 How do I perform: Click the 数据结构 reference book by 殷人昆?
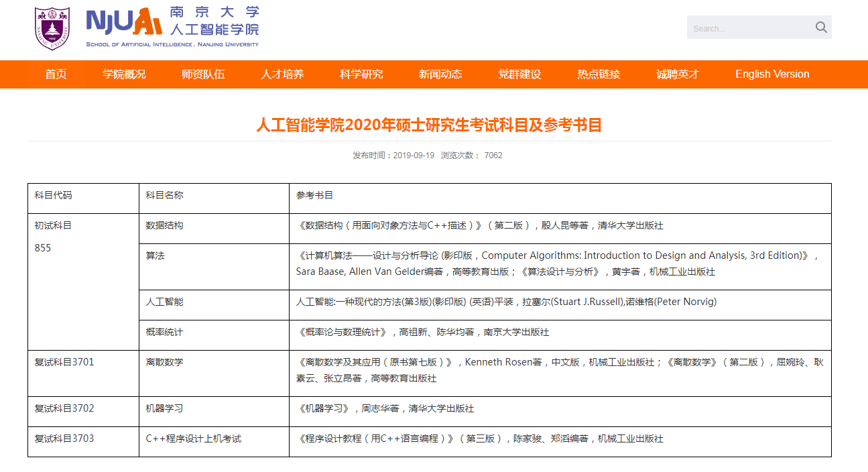pos(480,226)
